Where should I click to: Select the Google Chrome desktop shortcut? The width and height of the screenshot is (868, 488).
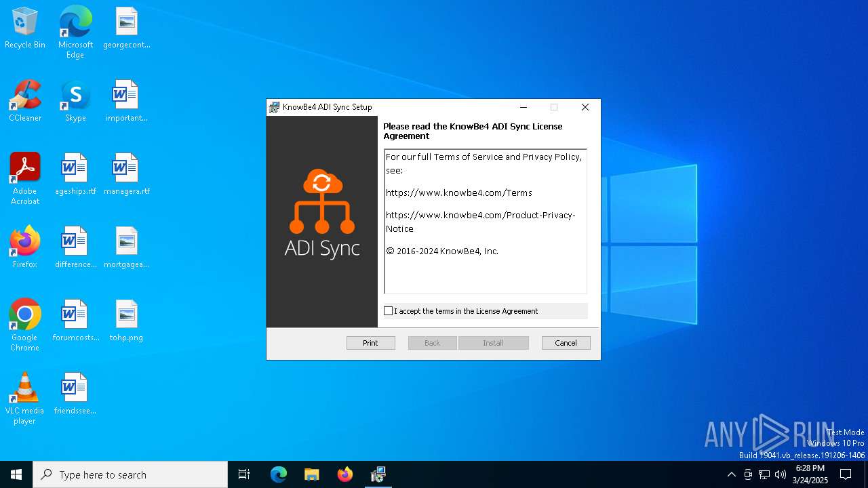click(25, 325)
